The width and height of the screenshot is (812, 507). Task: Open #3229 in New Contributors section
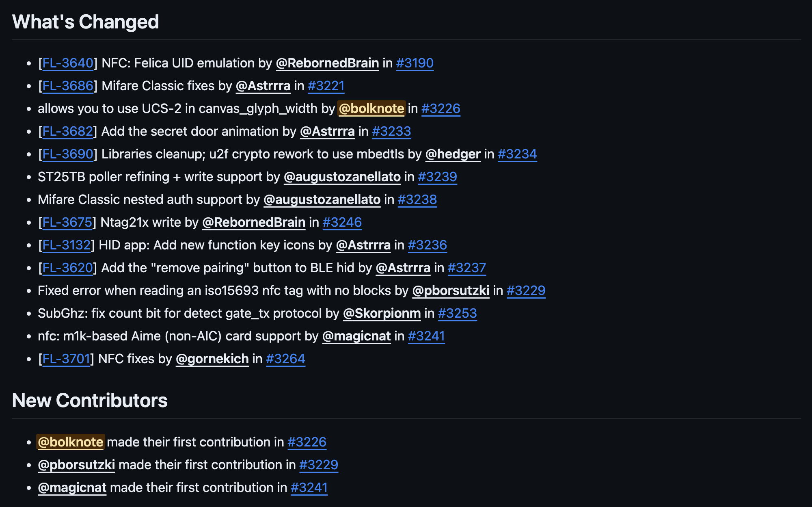point(318,465)
